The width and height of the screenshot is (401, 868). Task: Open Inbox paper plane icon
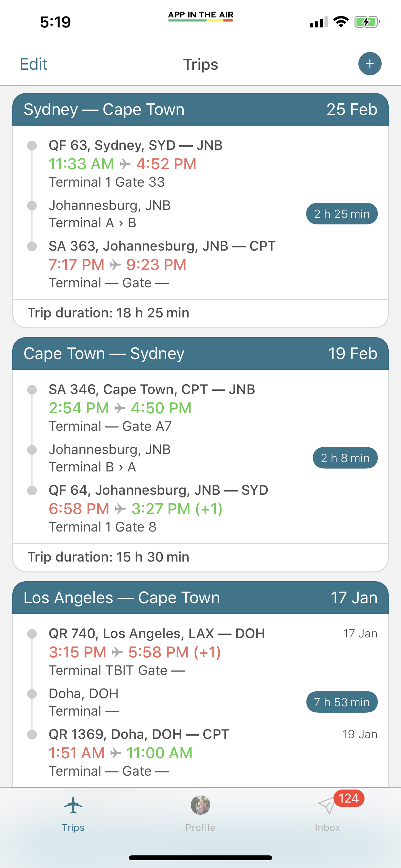326,806
